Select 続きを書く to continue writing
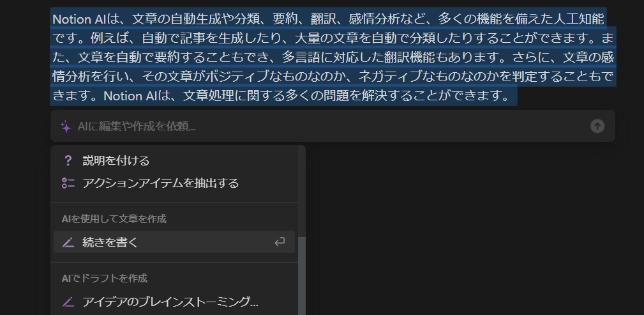 174,242
